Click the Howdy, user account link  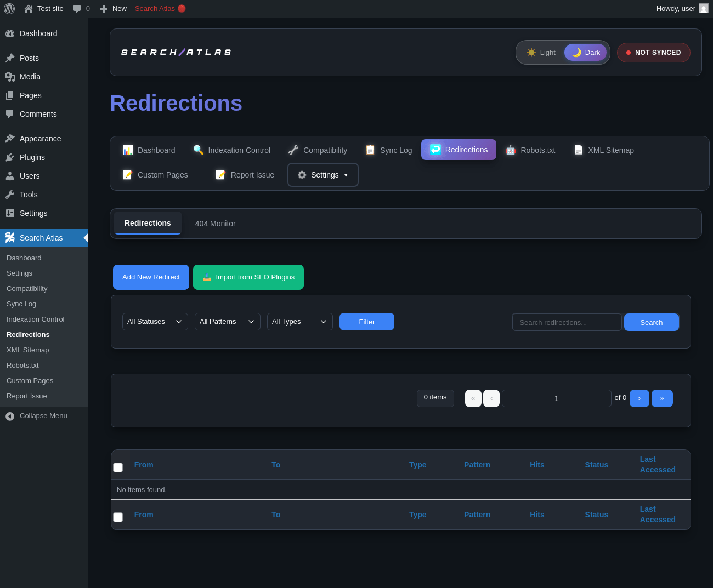tap(682, 9)
